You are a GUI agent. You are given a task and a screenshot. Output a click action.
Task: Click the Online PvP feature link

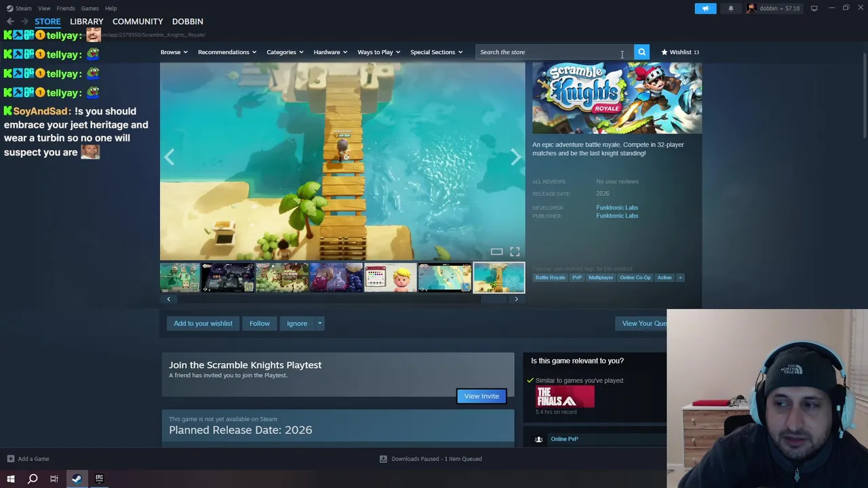[x=564, y=439]
